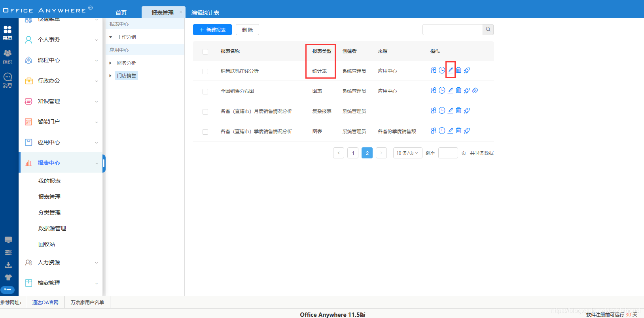The image size is (644, 318).
Task: Click rocket icon for 各省季度销售情况分析 row
Action: (467, 131)
